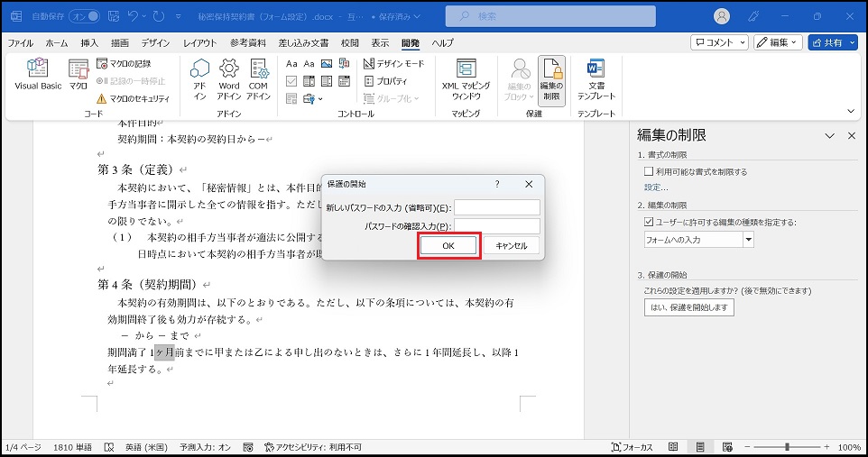Switch to ホーム tab
Viewport: 868px width, 457px height.
57,42
